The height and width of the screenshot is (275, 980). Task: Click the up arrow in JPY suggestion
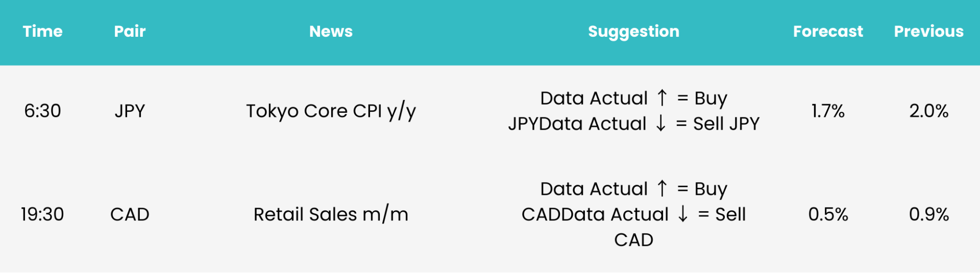(x=662, y=97)
